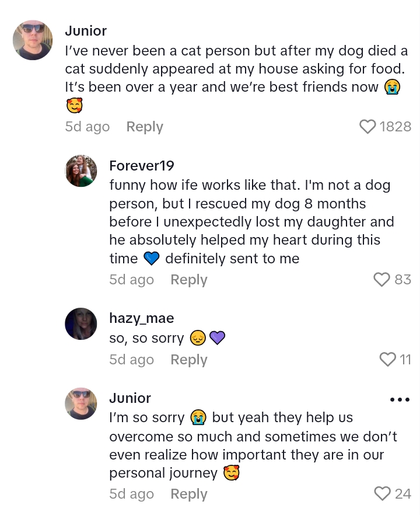
Task: Open the Forever19 username link
Action: click(x=142, y=166)
